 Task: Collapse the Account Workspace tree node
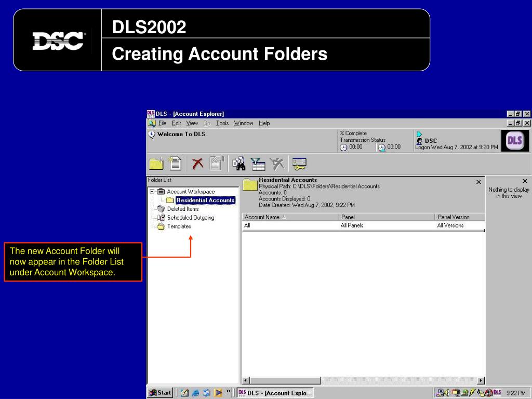152,191
